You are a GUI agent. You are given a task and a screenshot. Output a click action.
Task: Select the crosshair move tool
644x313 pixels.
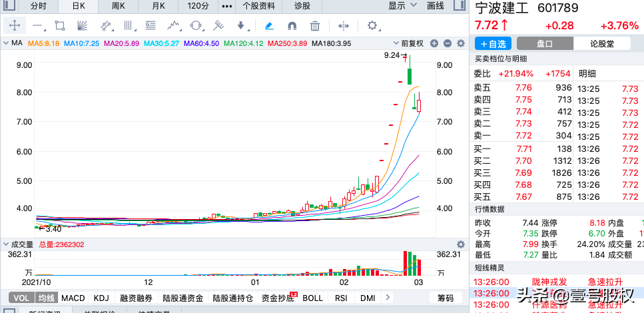pyautogui.click(x=15, y=26)
